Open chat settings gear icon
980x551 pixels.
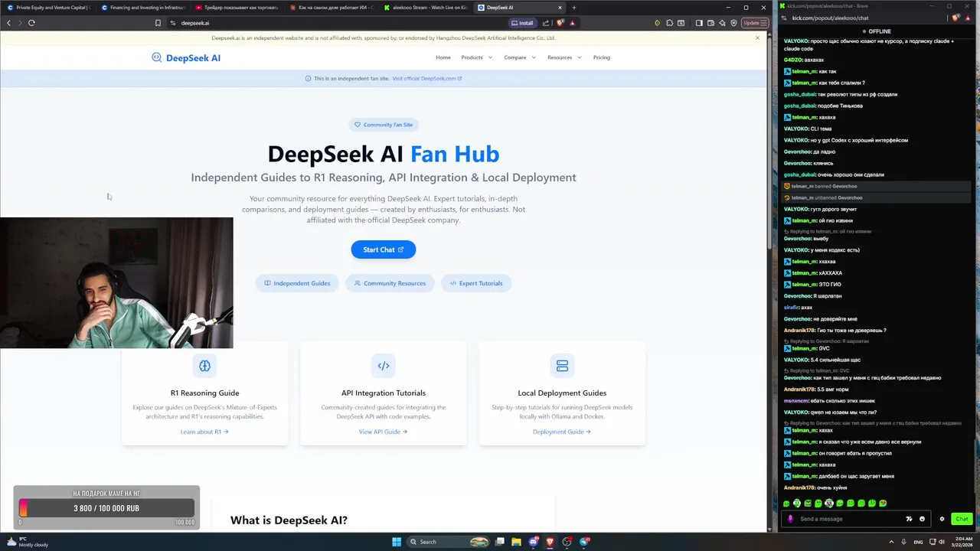942,519
